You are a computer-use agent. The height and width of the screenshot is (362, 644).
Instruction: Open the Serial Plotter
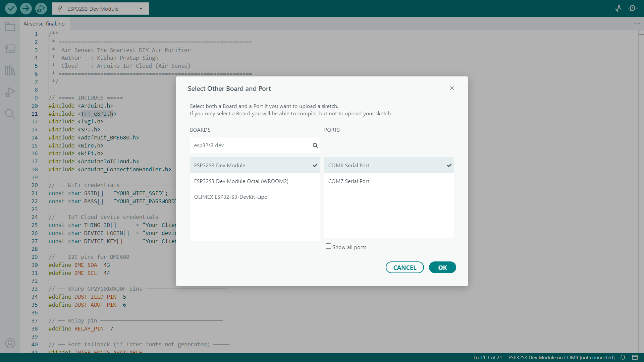coord(618,8)
